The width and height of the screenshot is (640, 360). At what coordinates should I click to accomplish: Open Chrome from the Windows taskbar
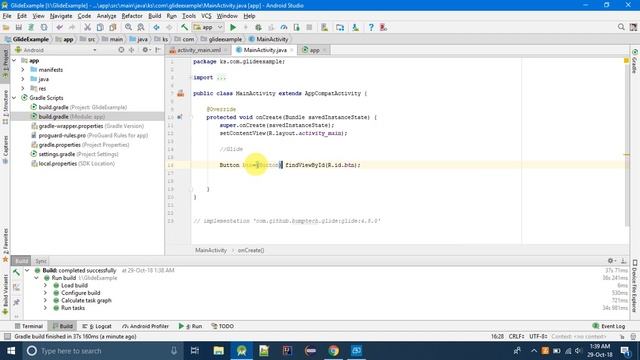click(x=333, y=351)
